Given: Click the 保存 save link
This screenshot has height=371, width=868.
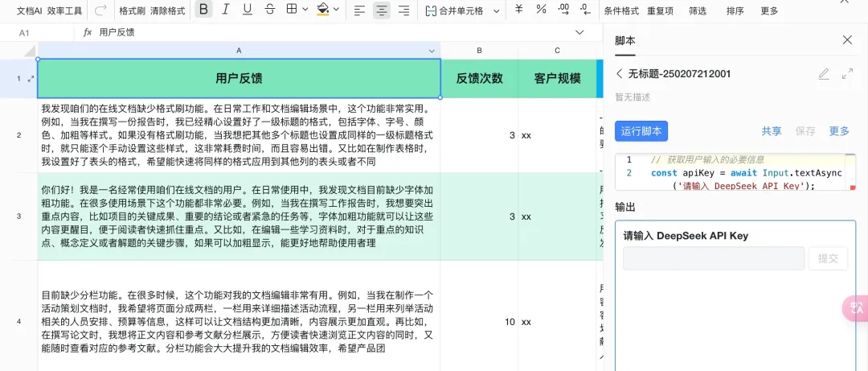Looking at the screenshot, I should tap(805, 131).
